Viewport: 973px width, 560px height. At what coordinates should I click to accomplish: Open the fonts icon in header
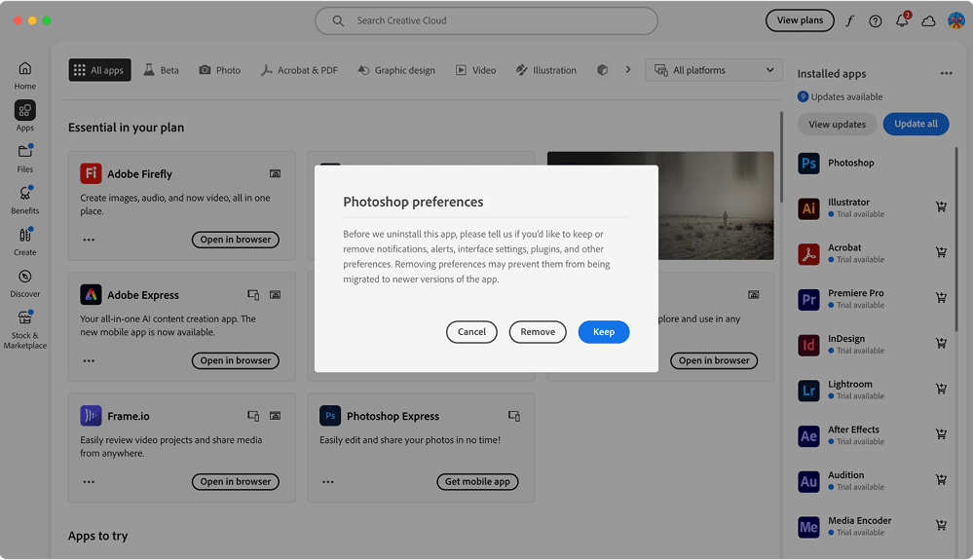coord(849,20)
